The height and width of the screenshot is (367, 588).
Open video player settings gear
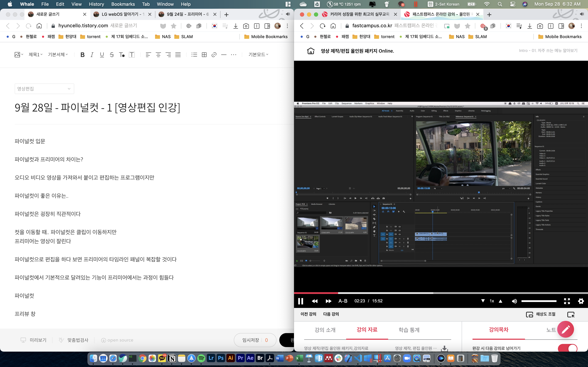[x=581, y=301]
